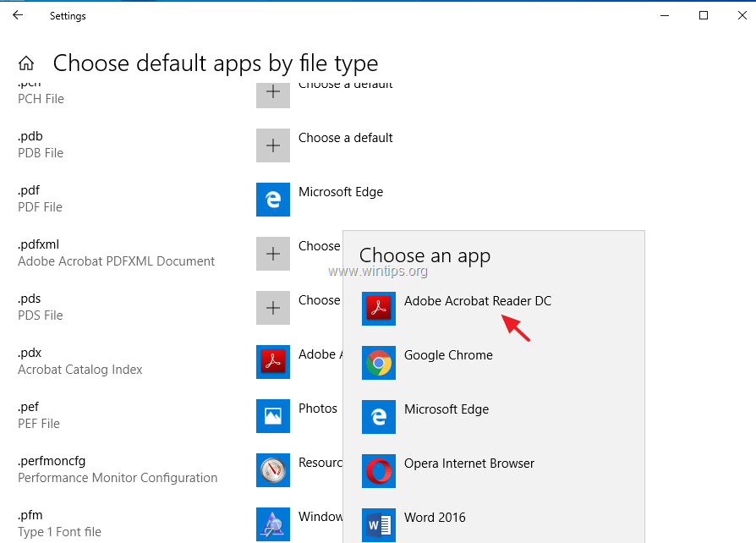
Task: Click the Photos default label for .pef
Action: click(318, 409)
